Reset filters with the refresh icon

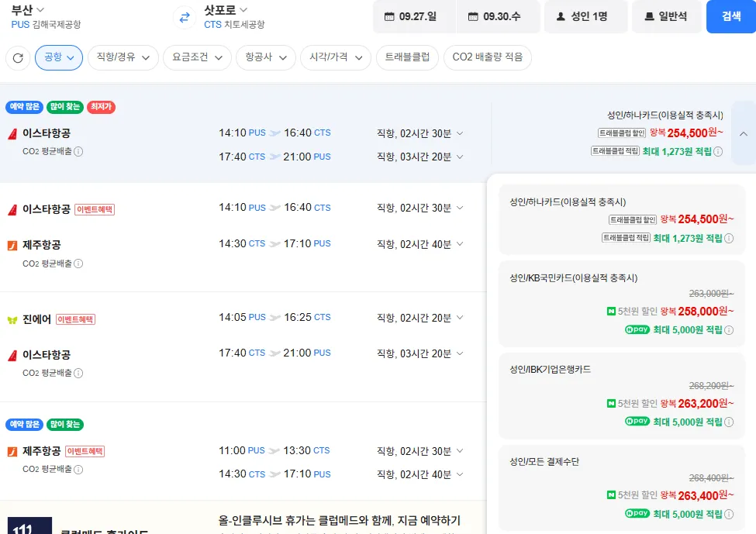point(19,58)
